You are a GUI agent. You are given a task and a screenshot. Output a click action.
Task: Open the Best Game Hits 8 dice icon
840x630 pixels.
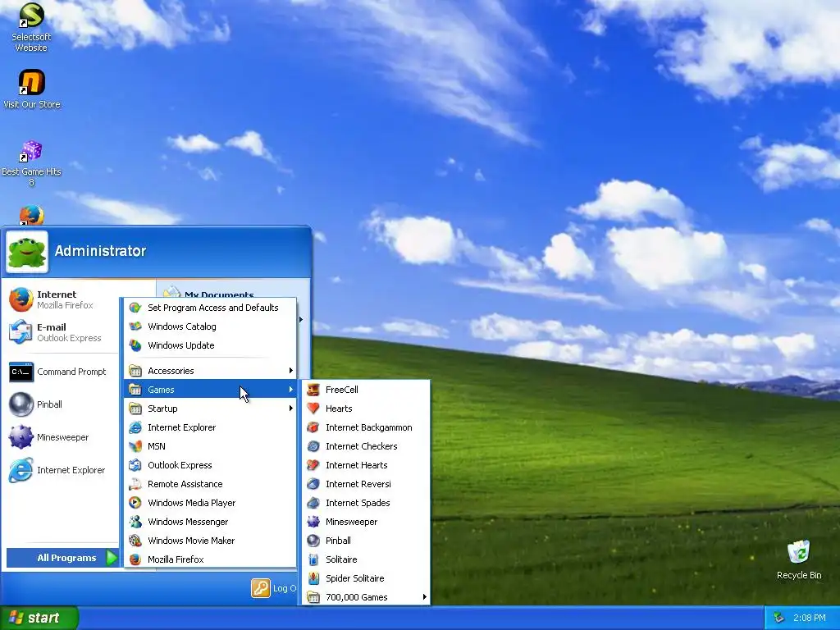point(31,151)
